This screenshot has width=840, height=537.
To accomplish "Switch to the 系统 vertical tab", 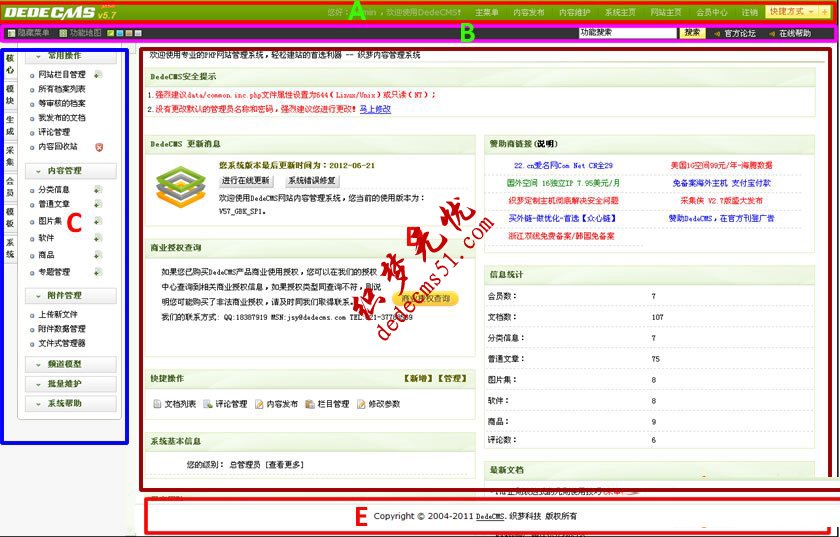I will 10,248.
